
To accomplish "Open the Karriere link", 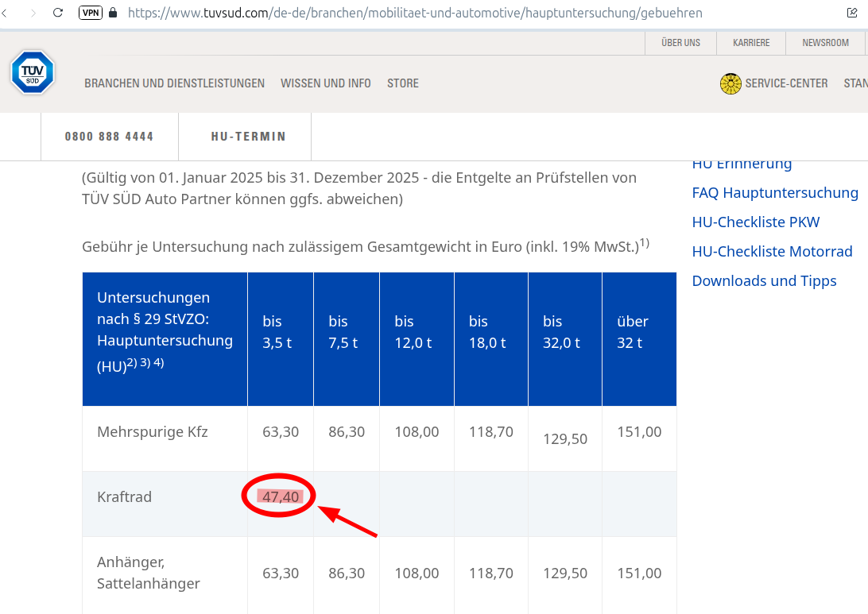I will [x=751, y=43].
